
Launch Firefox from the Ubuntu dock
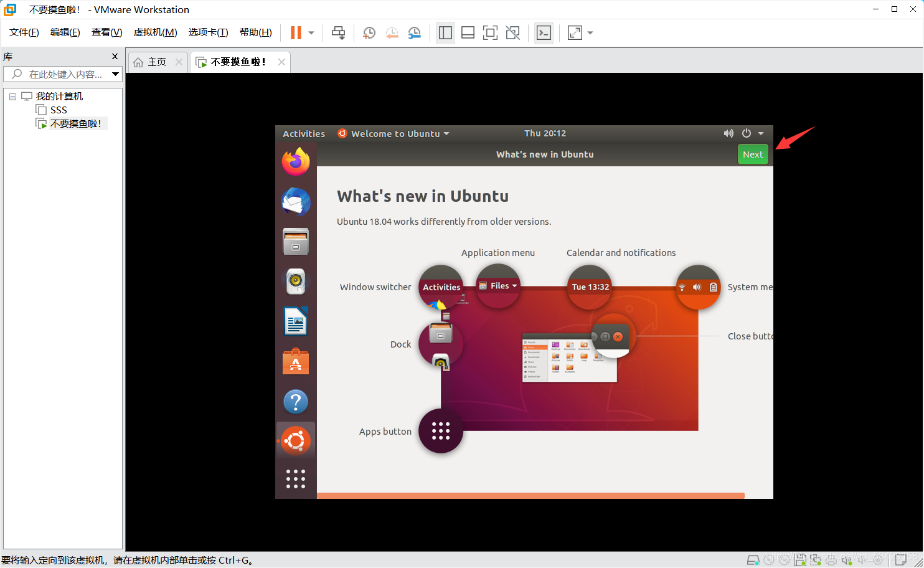click(x=296, y=162)
